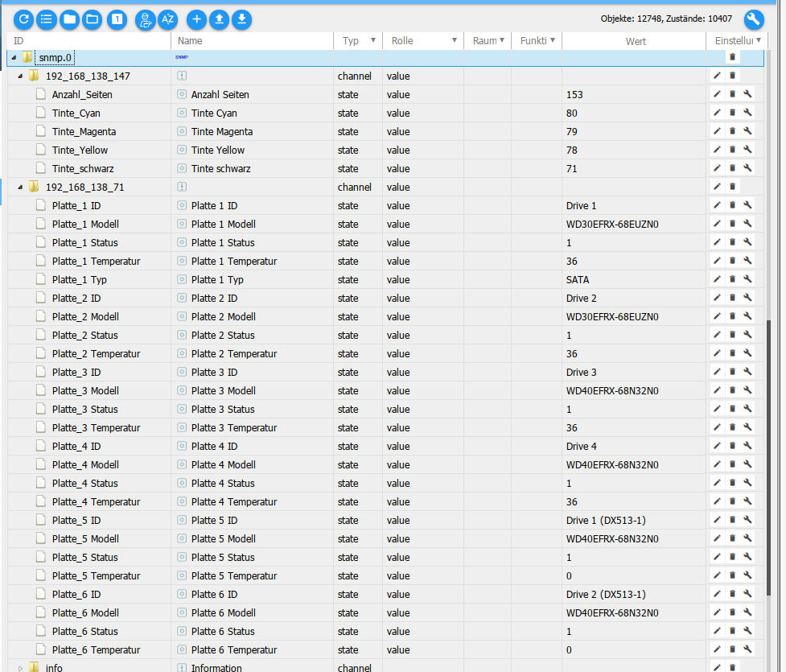Open the Einstellungen column filter dropdown
Image resolution: width=786 pixels, height=672 pixels.
[x=759, y=40]
